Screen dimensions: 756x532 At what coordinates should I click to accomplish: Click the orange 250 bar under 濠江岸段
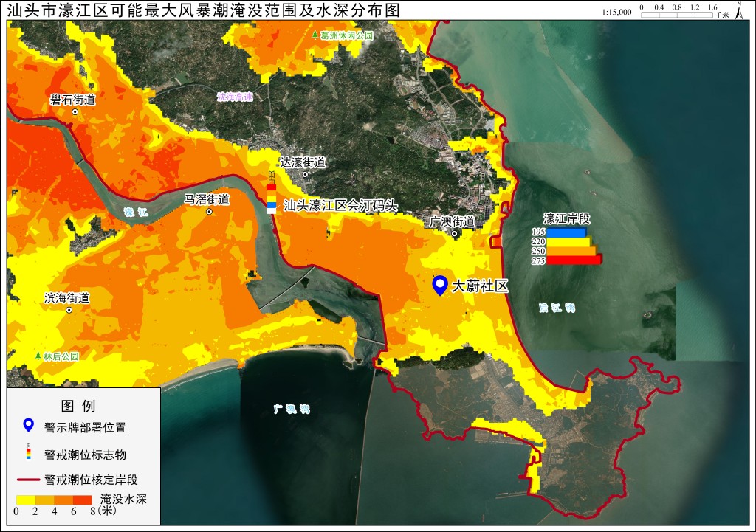click(572, 251)
